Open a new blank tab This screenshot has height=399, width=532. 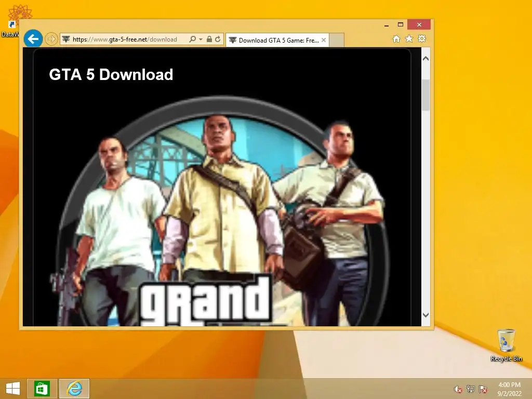(337, 40)
